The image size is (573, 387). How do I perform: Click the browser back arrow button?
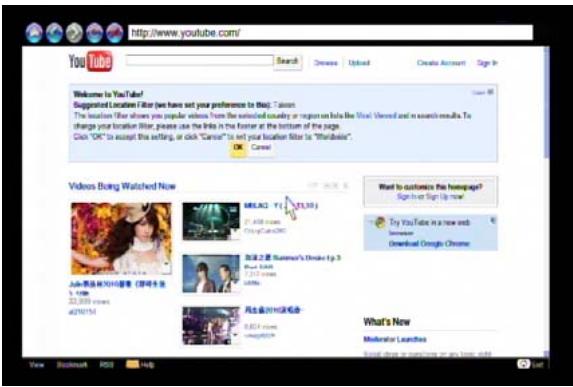click(x=54, y=33)
